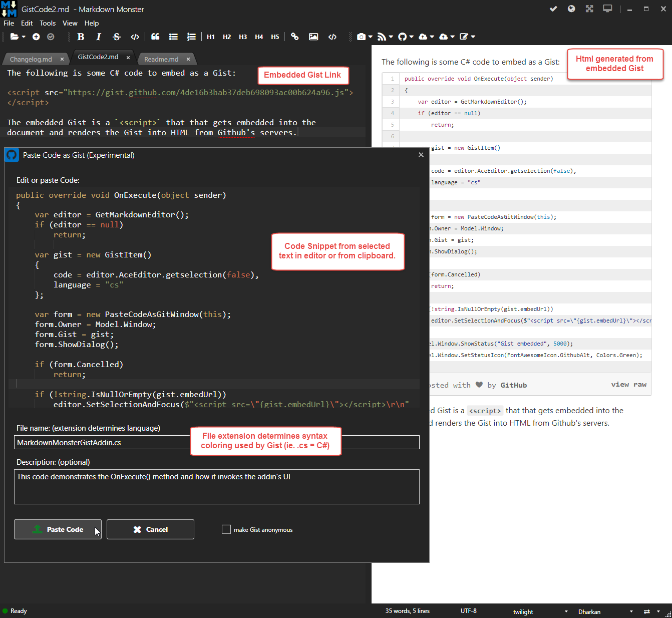
Task: Click the GitHub Gist addin icon
Action: [402, 37]
